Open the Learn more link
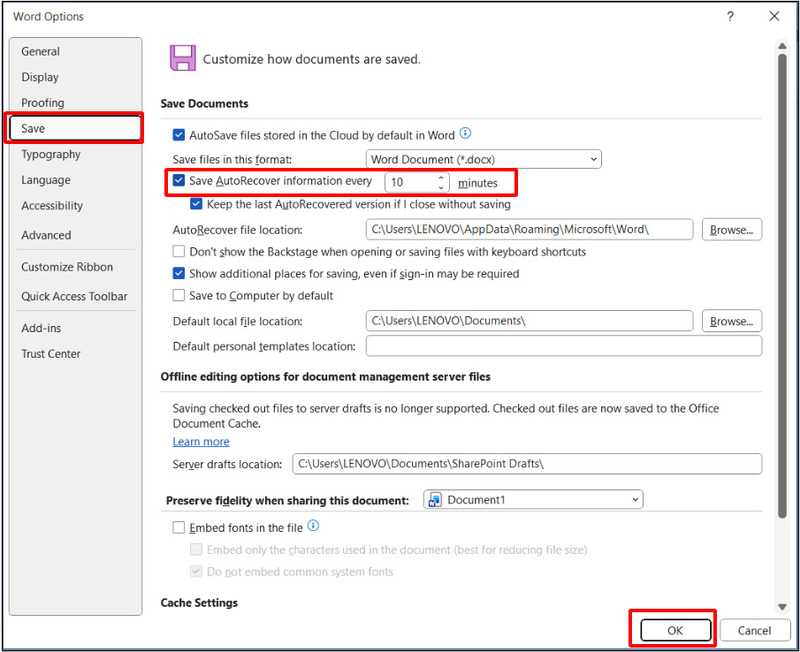Viewport: 800px width, 652px height. (201, 442)
